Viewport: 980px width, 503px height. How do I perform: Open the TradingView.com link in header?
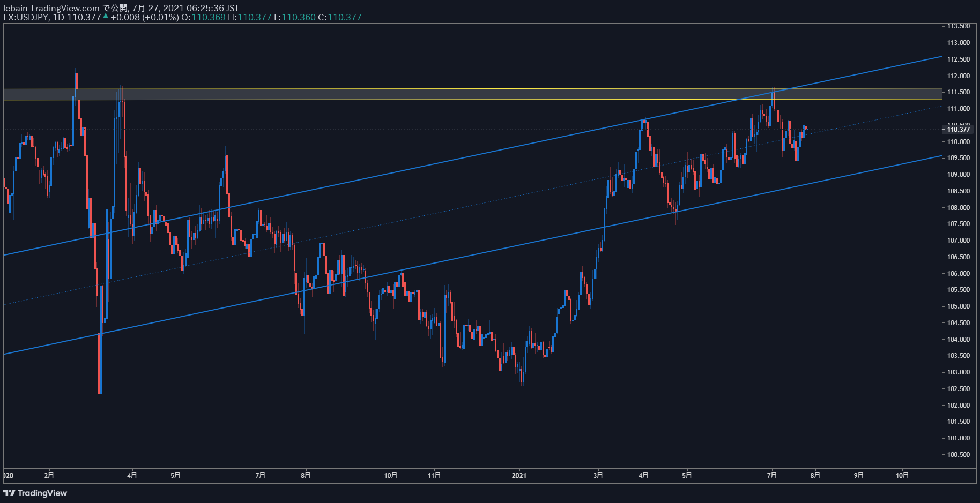[x=65, y=8]
